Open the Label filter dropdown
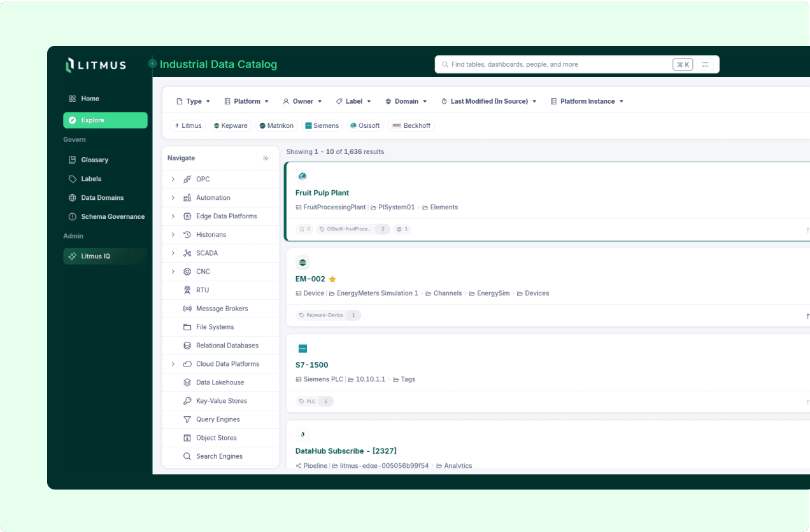The height and width of the screenshot is (532, 810). click(x=353, y=101)
